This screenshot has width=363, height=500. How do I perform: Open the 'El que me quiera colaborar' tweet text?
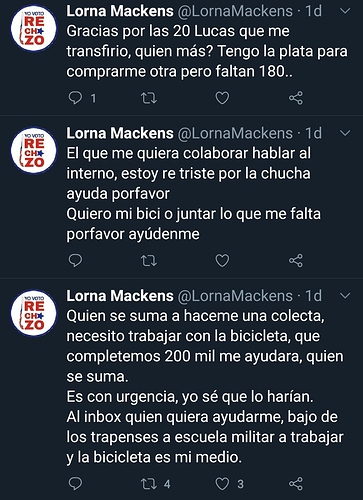pos(193,194)
